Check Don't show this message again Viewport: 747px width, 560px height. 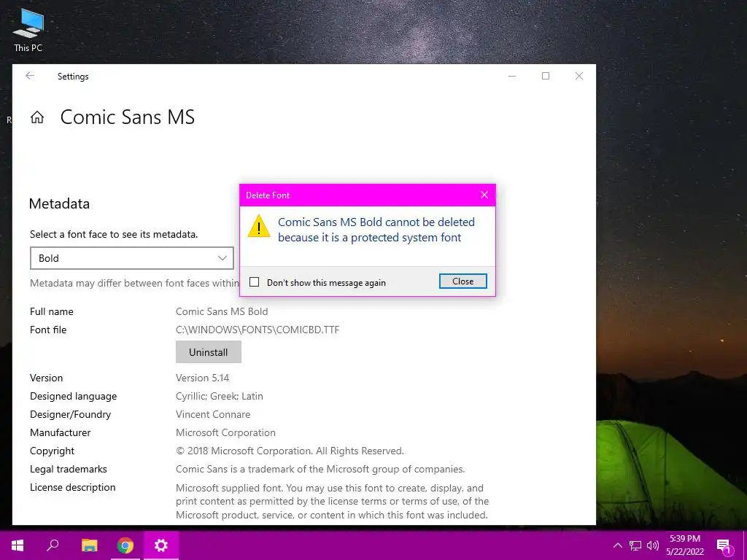tap(255, 282)
